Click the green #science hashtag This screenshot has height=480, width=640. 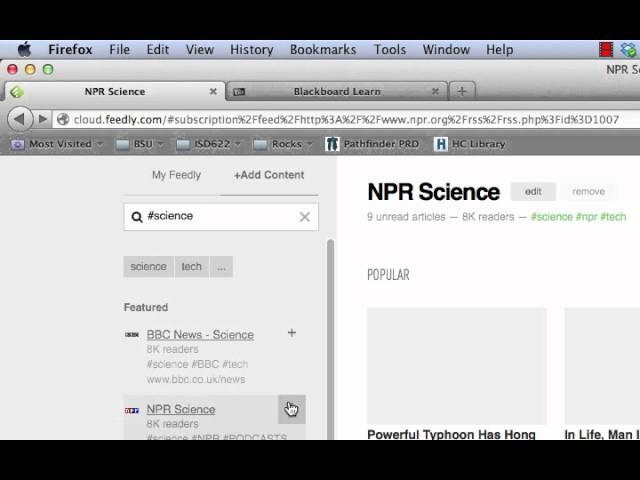(x=551, y=217)
